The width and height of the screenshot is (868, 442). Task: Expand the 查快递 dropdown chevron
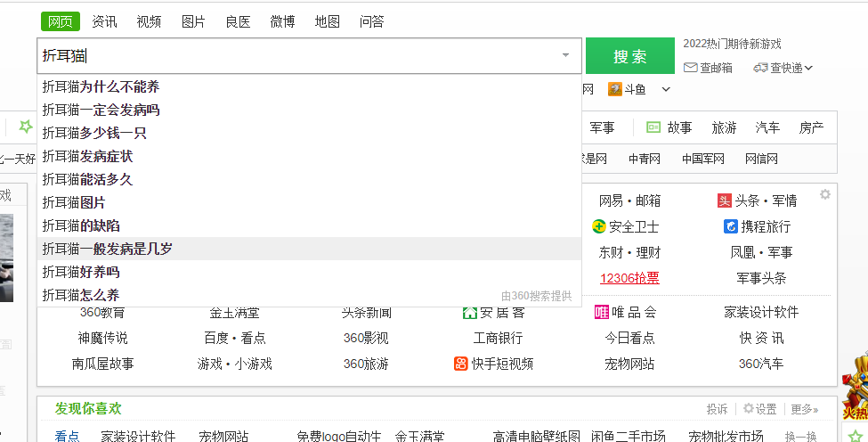click(808, 68)
